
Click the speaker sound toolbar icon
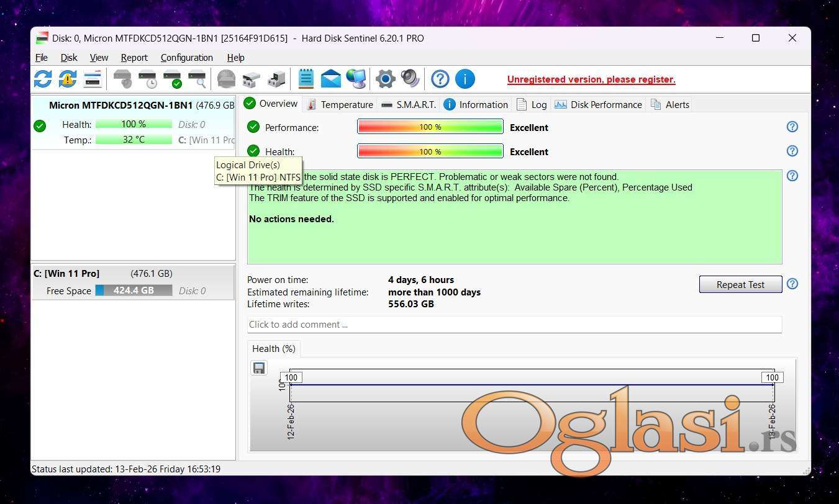tap(410, 79)
